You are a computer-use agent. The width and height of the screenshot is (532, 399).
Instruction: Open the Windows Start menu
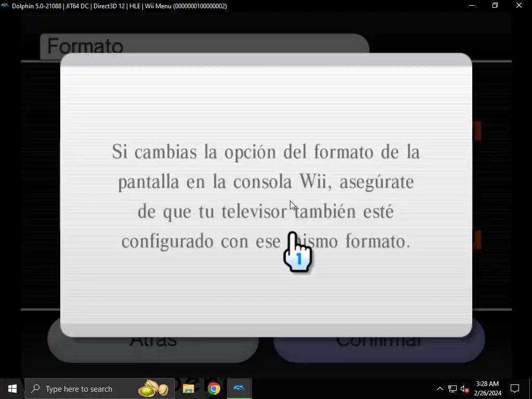pos(12,389)
